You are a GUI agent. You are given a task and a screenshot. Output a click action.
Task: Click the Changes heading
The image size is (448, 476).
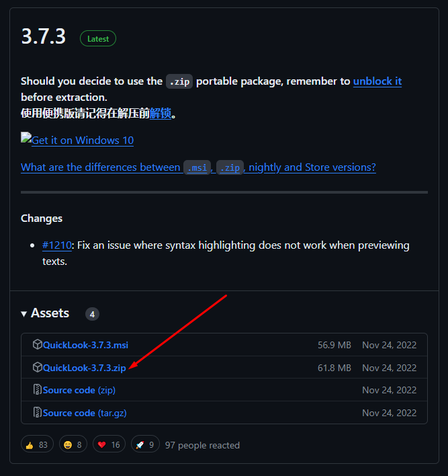42,219
